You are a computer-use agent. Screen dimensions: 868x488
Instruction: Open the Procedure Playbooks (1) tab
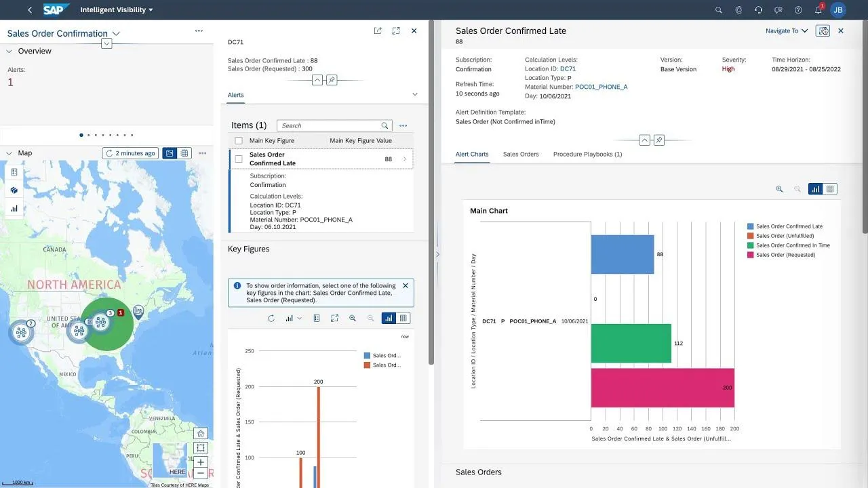(x=587, y=154)
